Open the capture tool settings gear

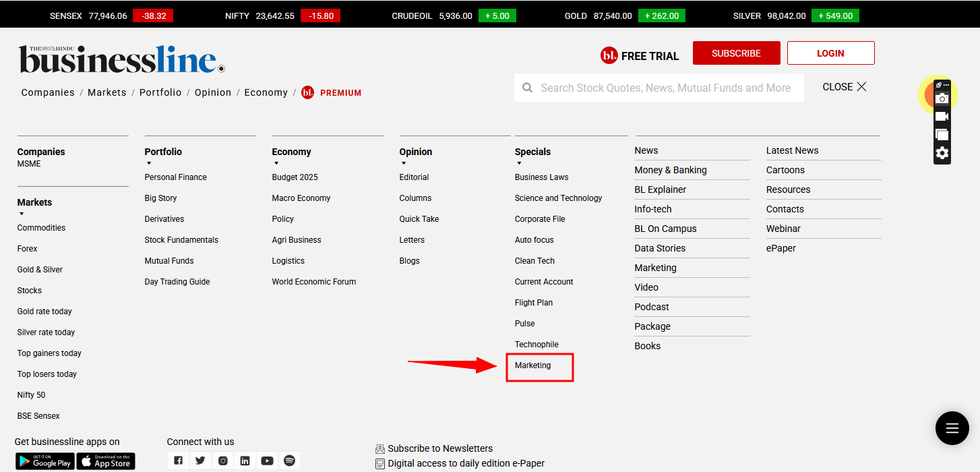(942, 153)
